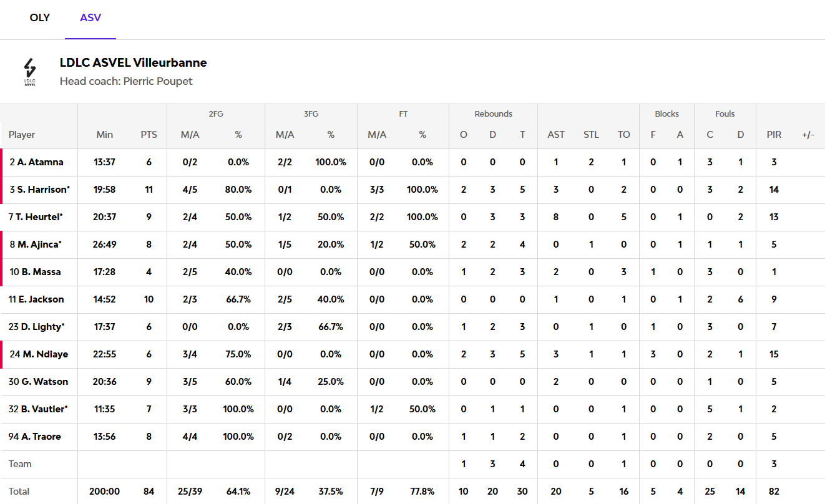Open A. Traore's player profile
Screen dimensions: 825x504
tap(37, 437)
